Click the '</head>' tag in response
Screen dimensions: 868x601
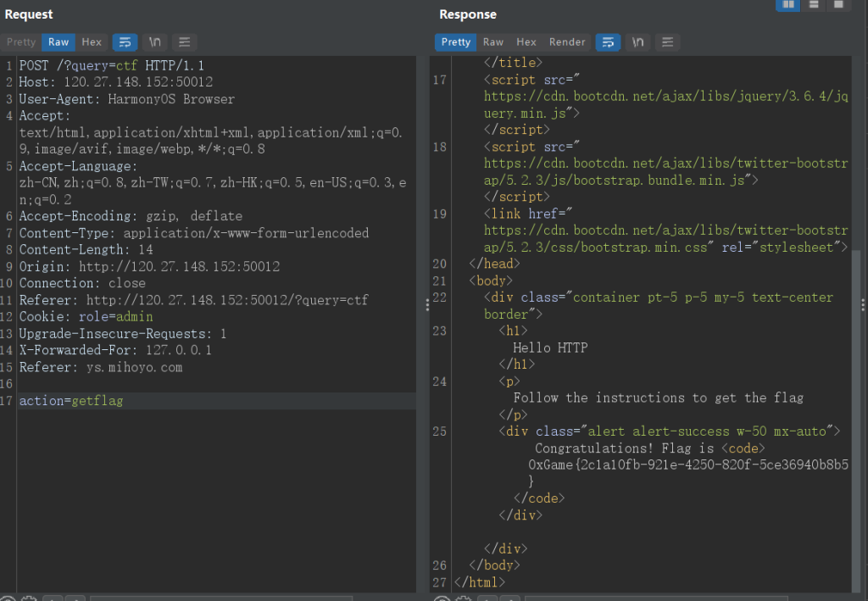pyautogui.click(x=494, y=264)
